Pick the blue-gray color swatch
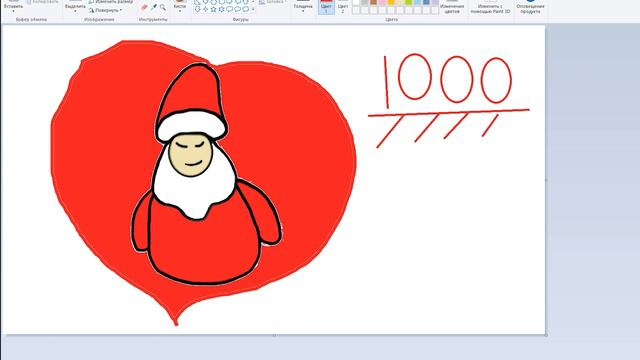 click(x=426, y=2)
